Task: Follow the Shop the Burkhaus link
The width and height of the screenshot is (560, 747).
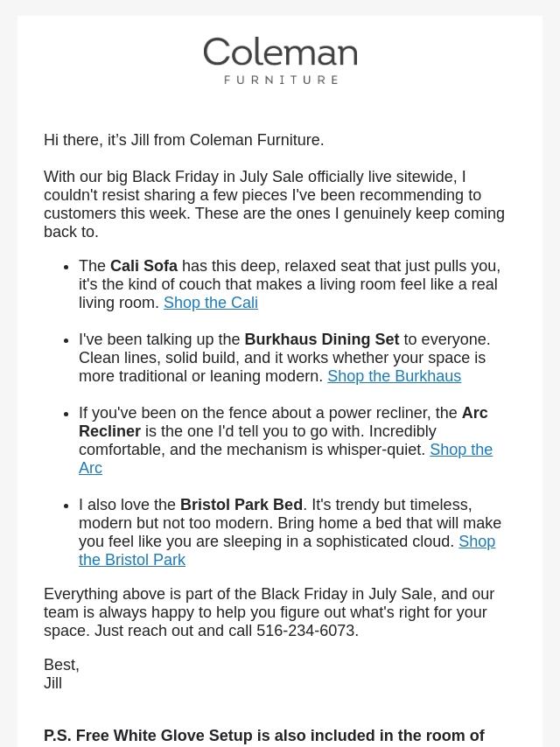Action: click(394, 376)
